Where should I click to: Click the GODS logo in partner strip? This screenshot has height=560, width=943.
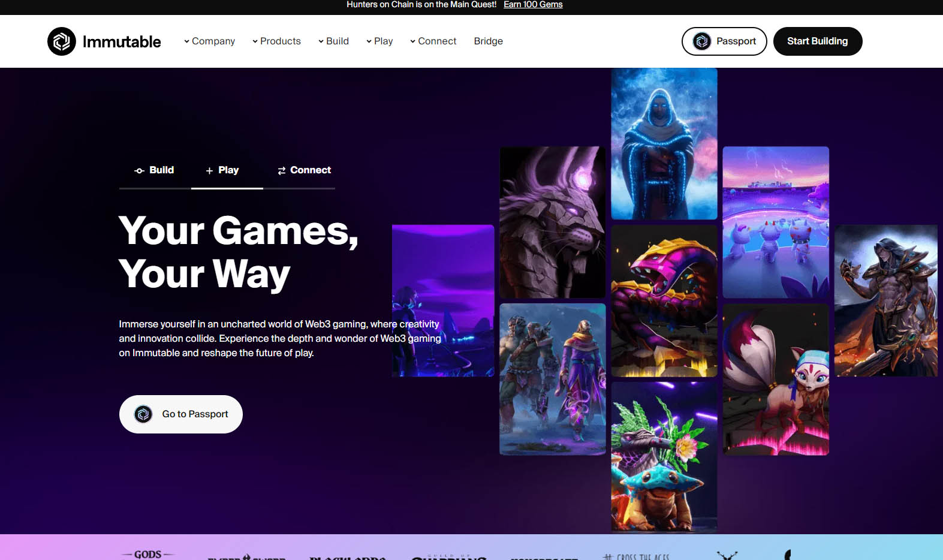click(147, 554)
